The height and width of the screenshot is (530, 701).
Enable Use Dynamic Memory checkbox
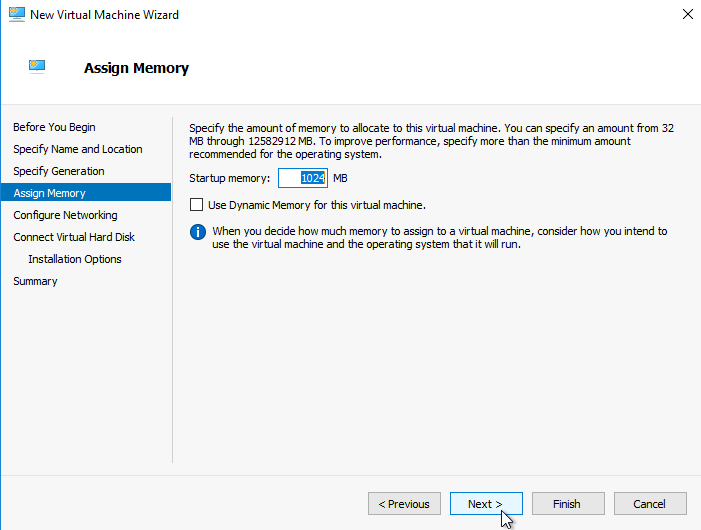tap(196, 205)
